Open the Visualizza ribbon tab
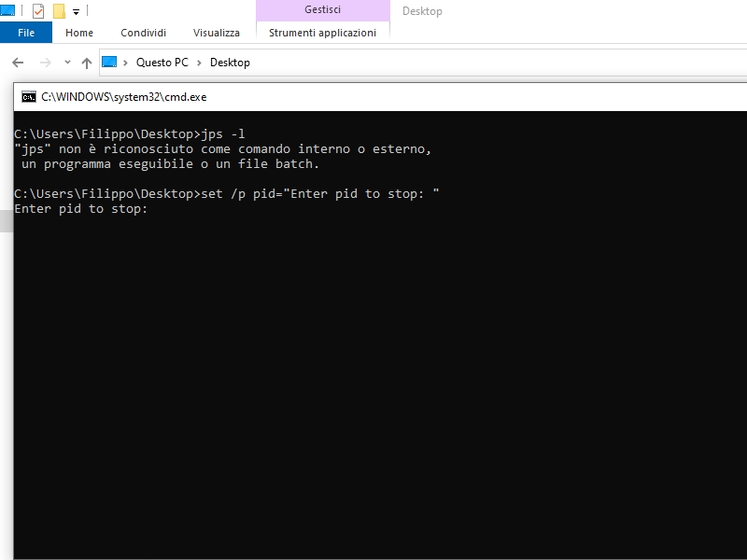 [x=217, y=33]
